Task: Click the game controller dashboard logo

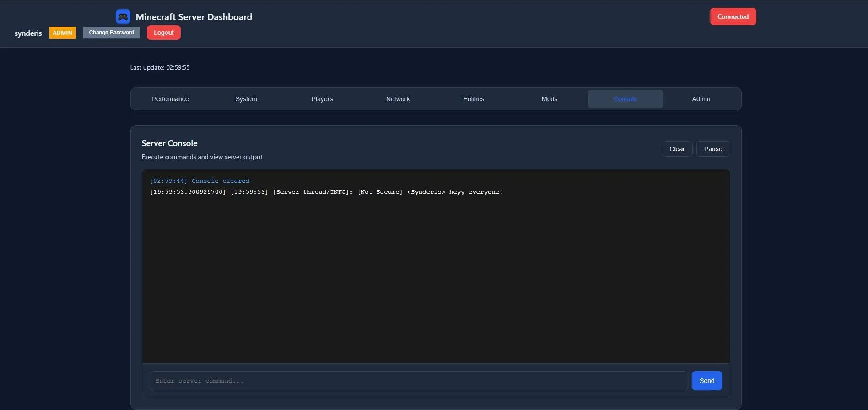Action: coord(123,17)
